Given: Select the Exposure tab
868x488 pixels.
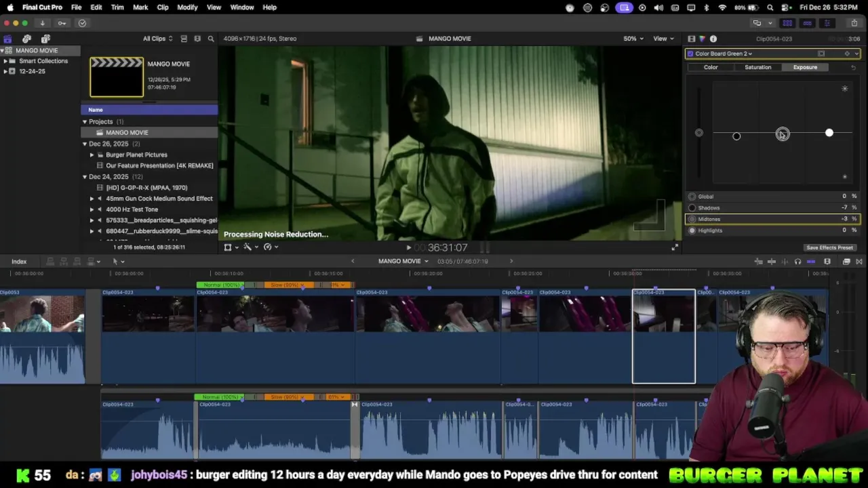Looking at the screenshot, I should point(805,67).
